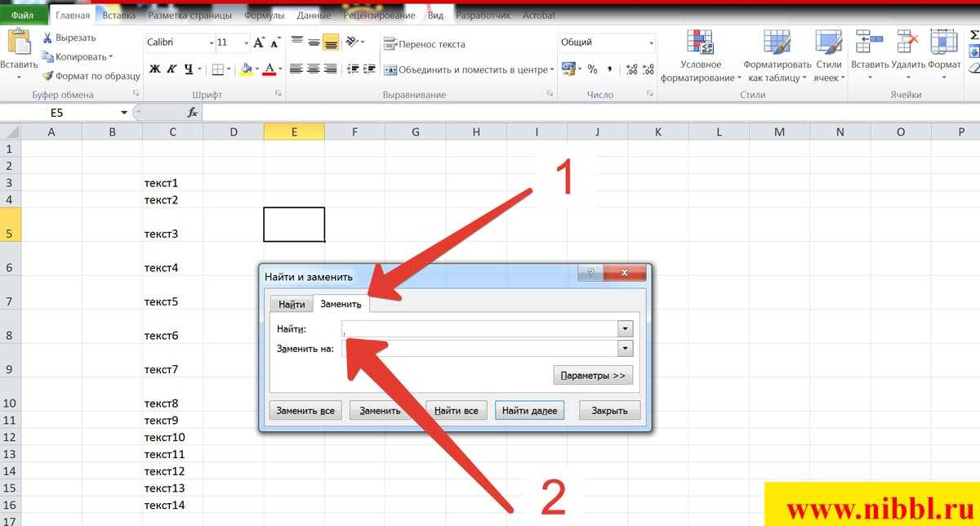The height and width of the screenshot is (526, 980).
Task: Open Cell Styles (Стили ячеек)
Action: (x=828, y=56)
